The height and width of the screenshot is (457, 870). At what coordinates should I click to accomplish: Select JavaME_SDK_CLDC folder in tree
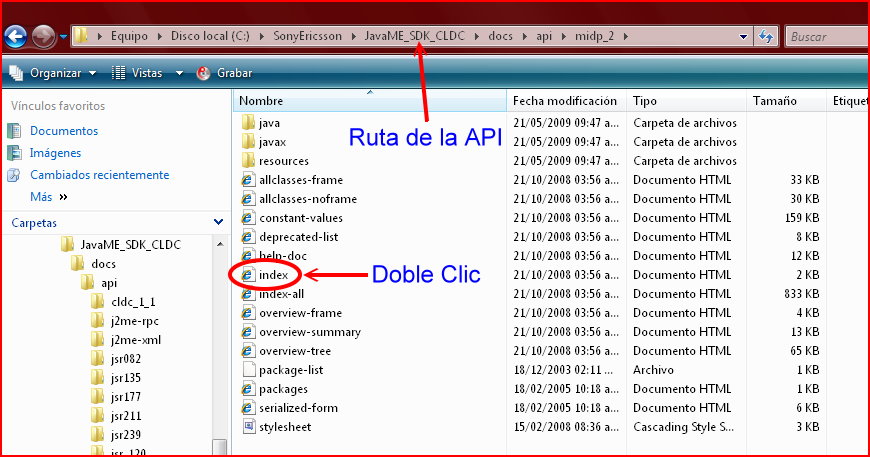(x=130, y=245)
